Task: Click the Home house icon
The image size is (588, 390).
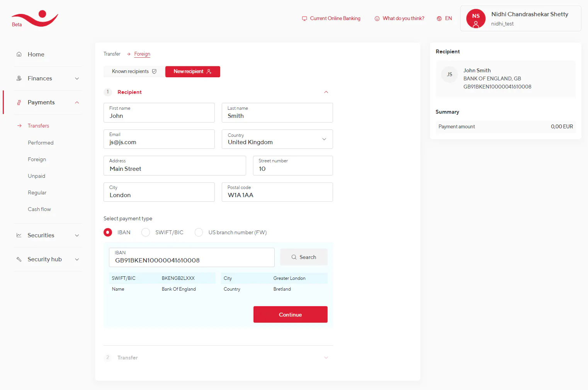Action: (19, 54)
